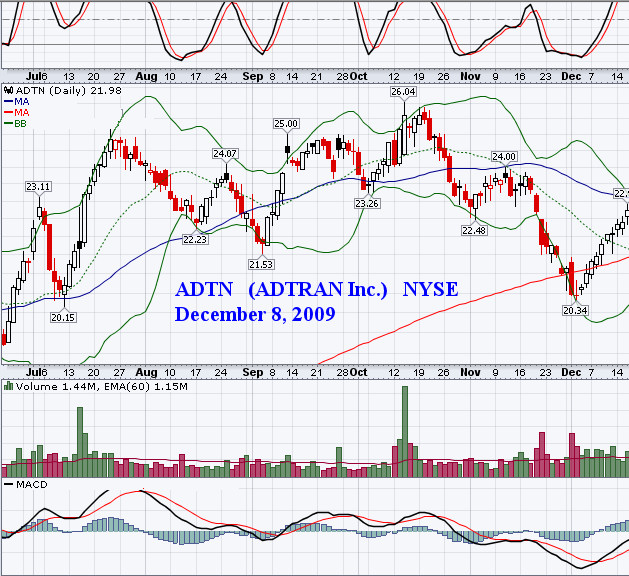Click the 24.00 price label
629x576 pixels.
[x=504, y=156]
